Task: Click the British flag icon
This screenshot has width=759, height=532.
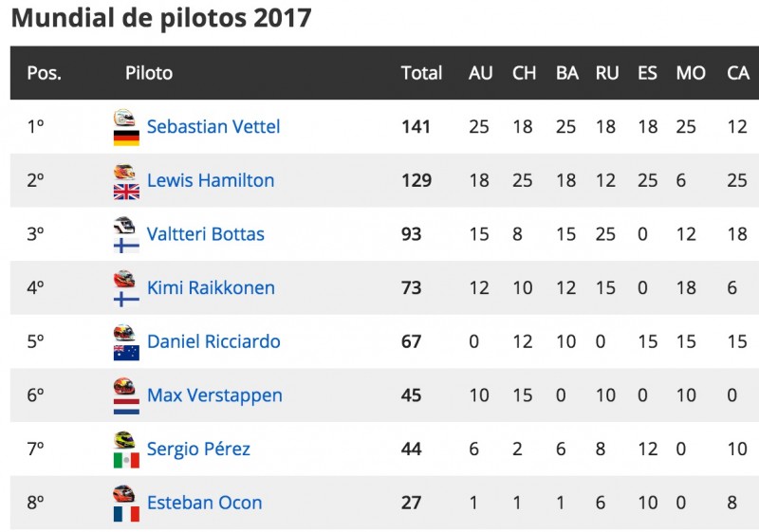Action: 126,192
